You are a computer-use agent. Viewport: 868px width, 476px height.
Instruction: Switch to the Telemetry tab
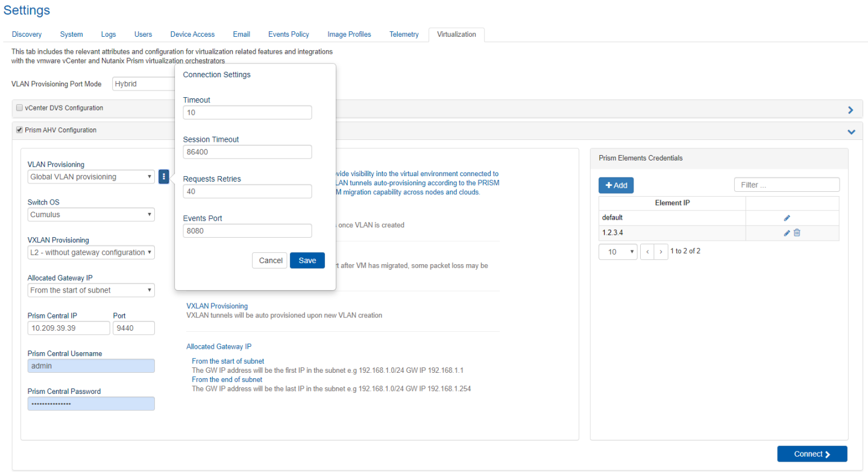(x=404, y=34)
